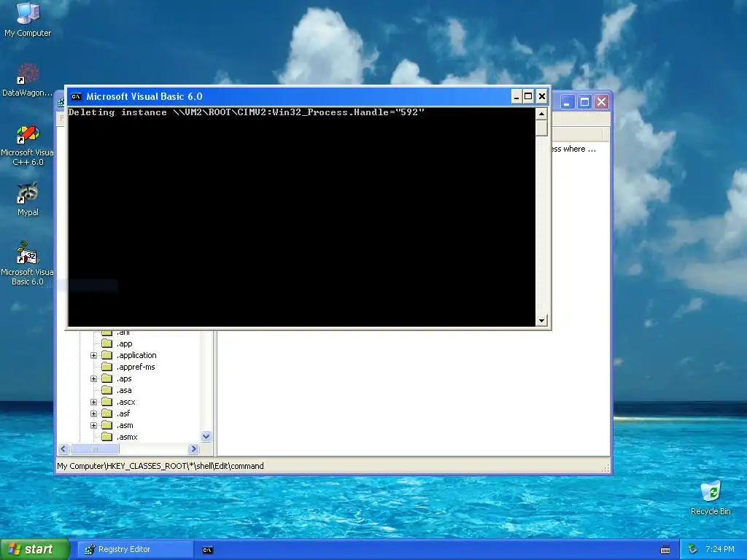The height and width of the screenshot is (560, 747).
Task: Click the registry tree scroll-down arrow
Action: pyautogui.click(x=206, y=436)
